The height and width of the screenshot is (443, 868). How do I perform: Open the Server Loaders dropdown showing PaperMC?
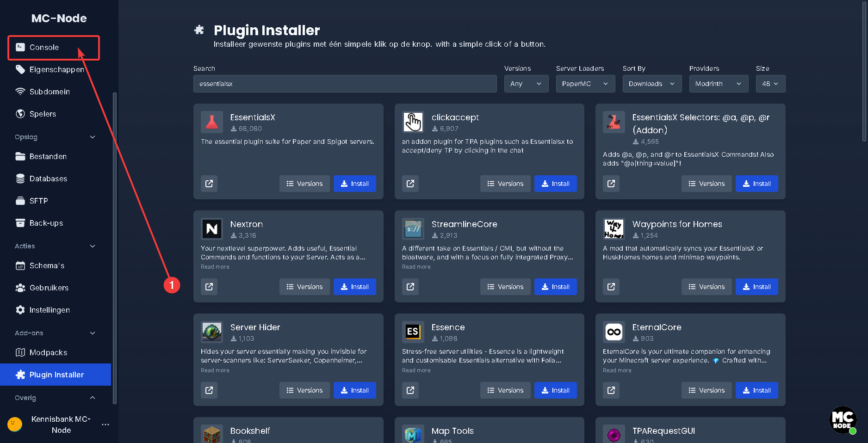(585, 84)
